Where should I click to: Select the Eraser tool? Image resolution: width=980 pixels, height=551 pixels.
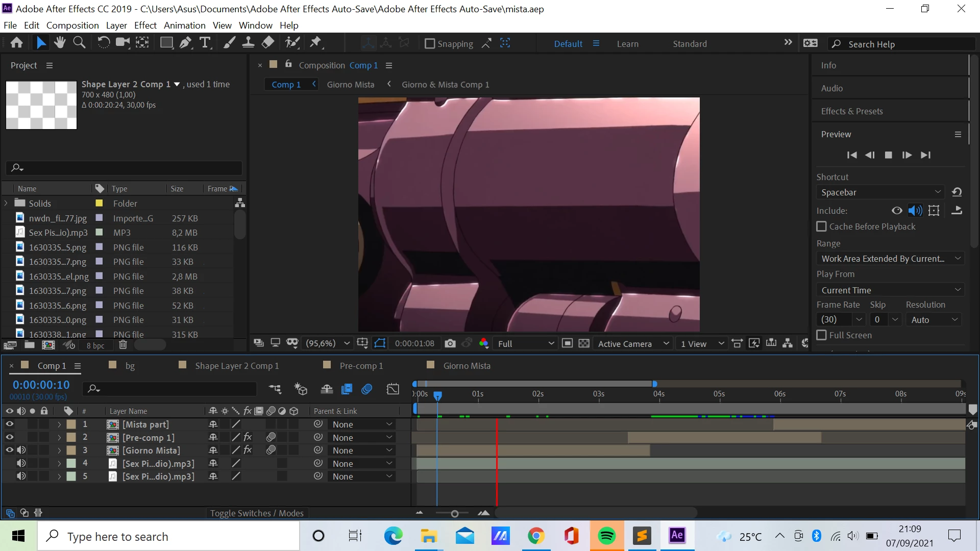point(268,43)
